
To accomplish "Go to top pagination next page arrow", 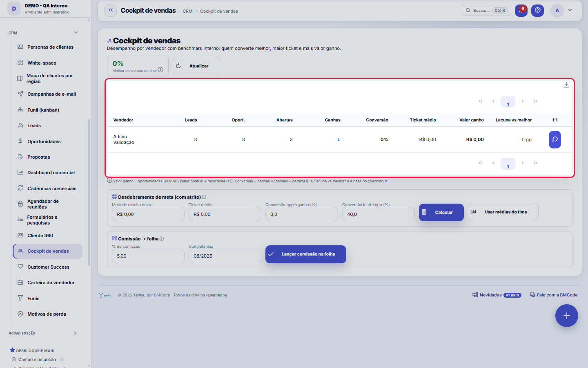I will point(523,101).
